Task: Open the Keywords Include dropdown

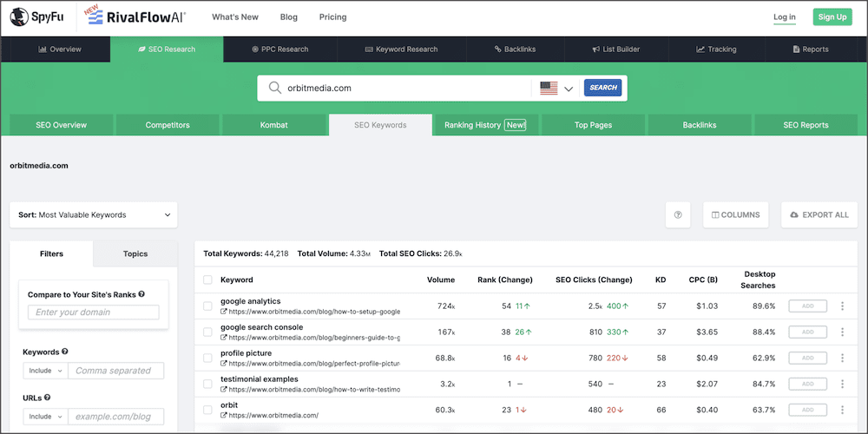Action: tap(45, 371)
